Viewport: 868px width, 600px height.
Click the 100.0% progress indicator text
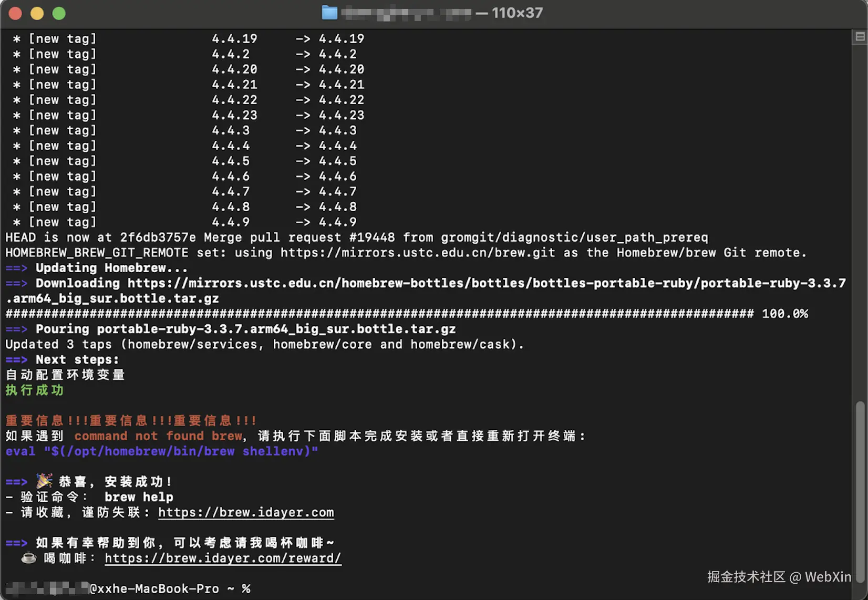(x=785, y=314)
